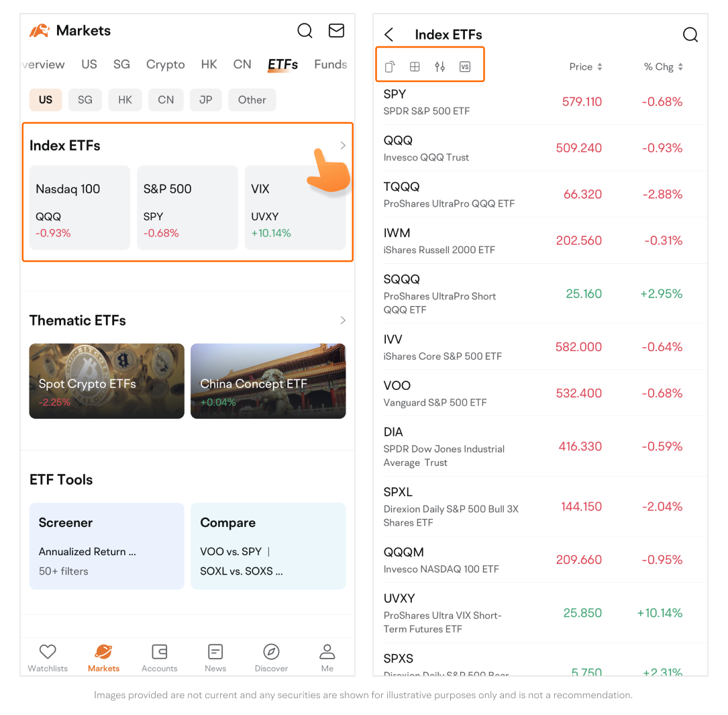Open search on Index ETFs page
Screen dimensions: 728x715
point(690,35)
